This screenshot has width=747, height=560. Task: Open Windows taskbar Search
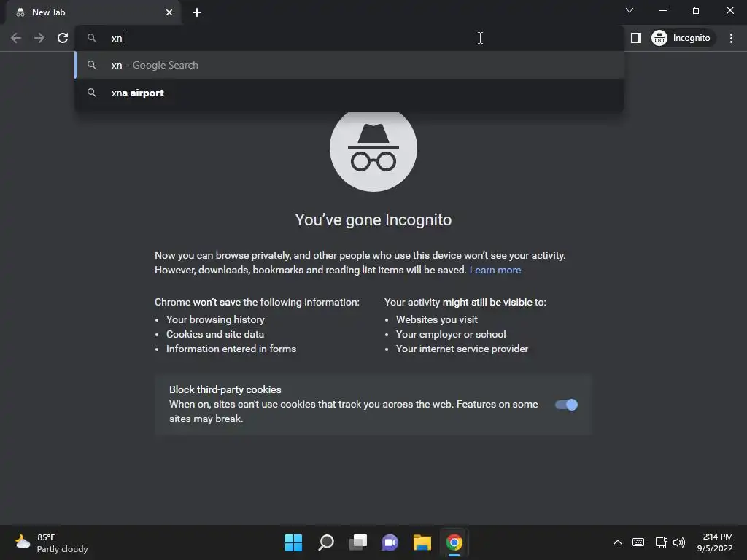click(326, 542)
